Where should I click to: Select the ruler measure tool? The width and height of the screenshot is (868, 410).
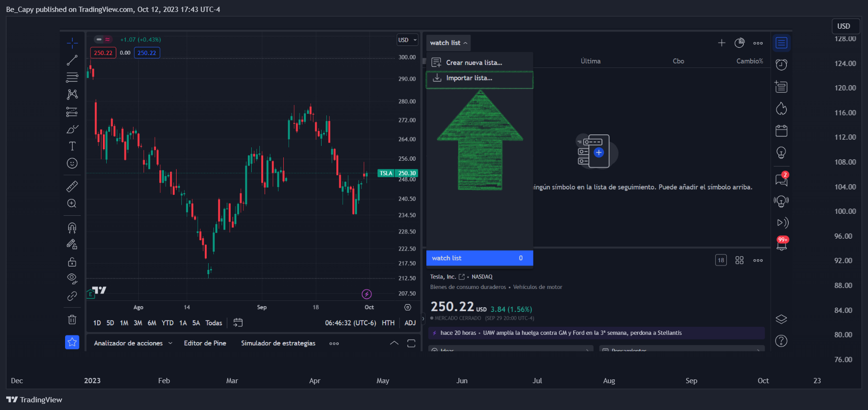coord(72,186)
